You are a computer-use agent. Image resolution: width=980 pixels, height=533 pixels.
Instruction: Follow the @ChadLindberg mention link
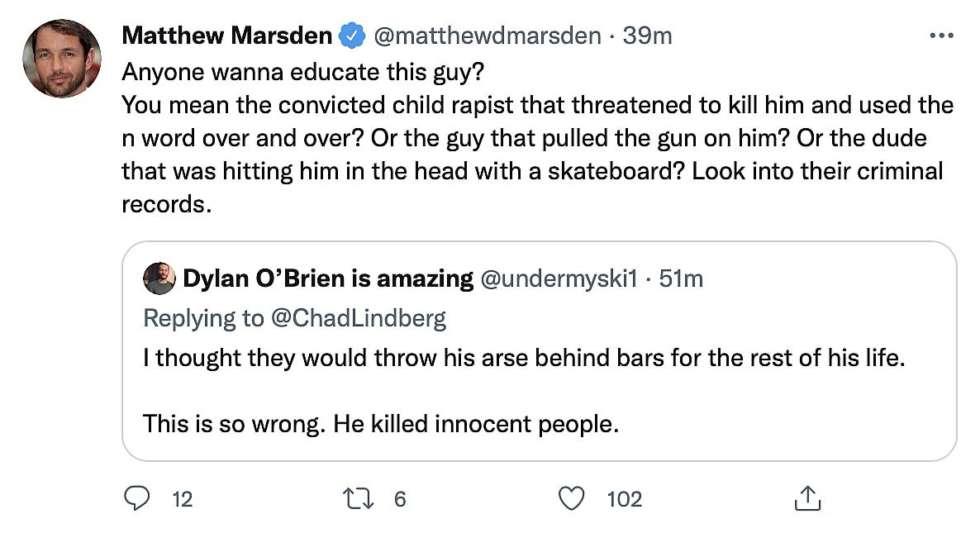(359, 318)
